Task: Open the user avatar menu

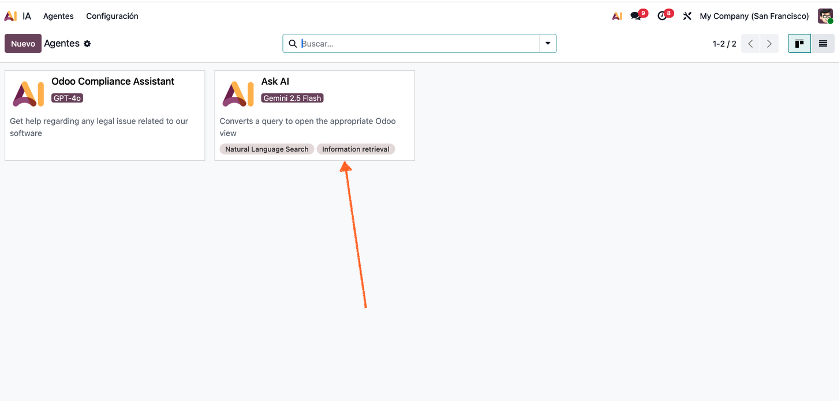Action: pyautogui.click(x=825, y=16)
